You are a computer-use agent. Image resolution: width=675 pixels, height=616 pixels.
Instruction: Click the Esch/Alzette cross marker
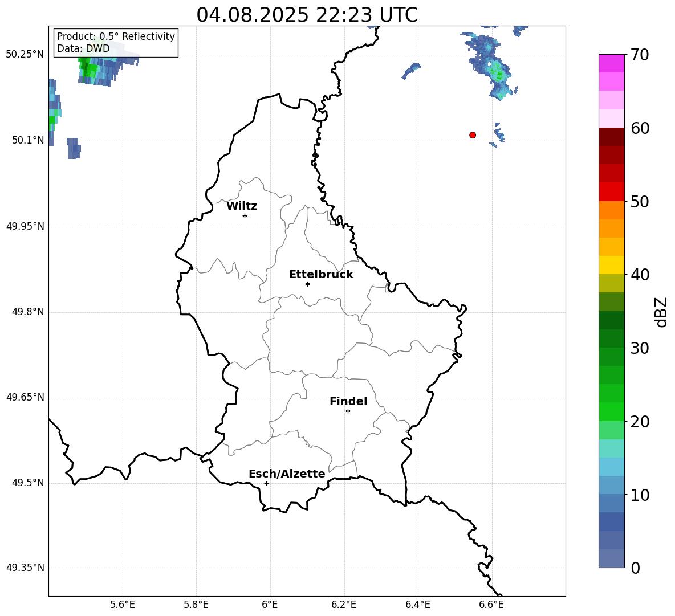(266, 483)
